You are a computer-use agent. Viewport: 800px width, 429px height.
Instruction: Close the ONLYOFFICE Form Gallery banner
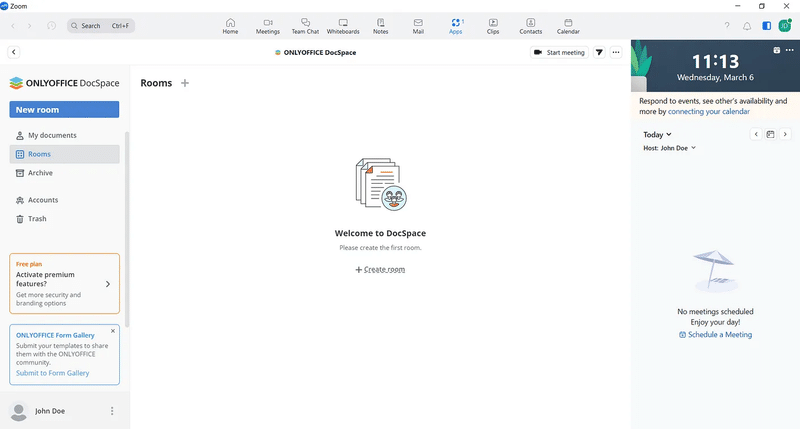(x=113, y=331)
